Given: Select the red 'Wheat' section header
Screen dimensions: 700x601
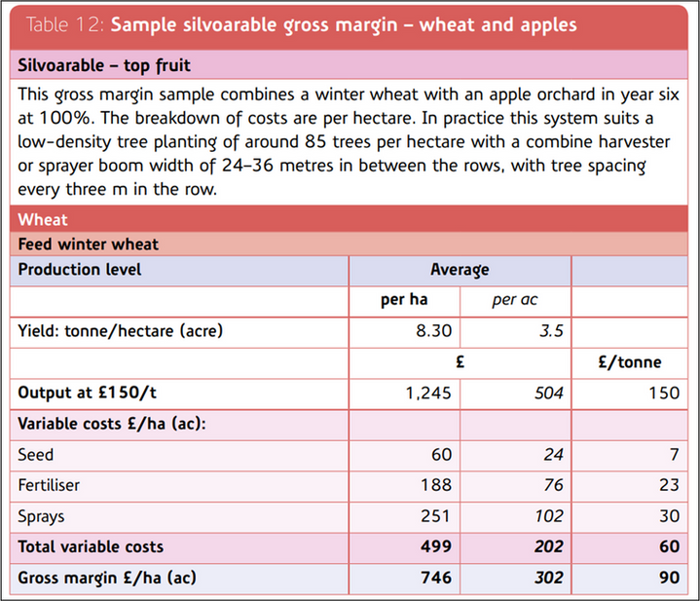Looking at the screenshot, I should click(x=43, y=220).
